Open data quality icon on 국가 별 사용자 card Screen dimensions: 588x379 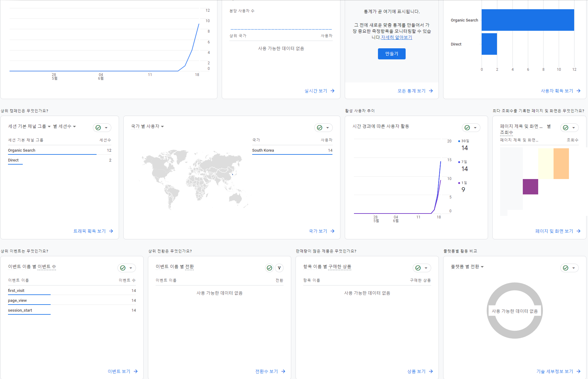click(x=319, y=127)
